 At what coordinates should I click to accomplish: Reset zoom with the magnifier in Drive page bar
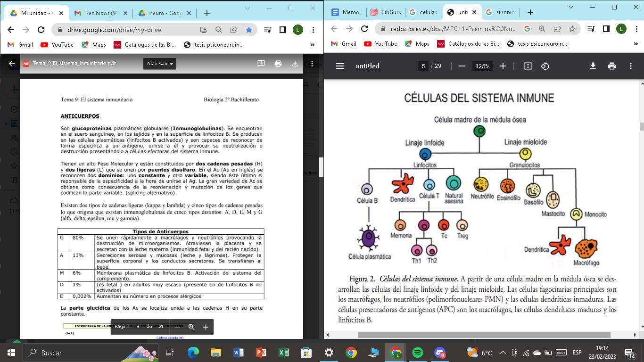coord(191,327)
